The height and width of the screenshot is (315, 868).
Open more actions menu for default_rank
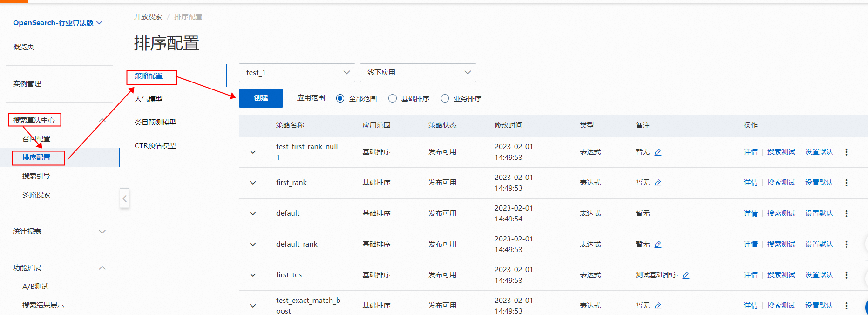click(846, 244)
